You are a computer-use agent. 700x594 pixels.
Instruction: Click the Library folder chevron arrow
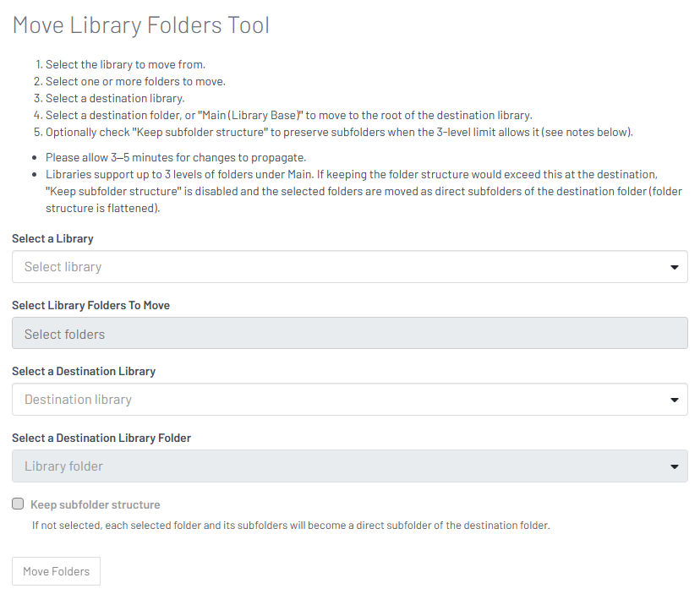[675, 466]
